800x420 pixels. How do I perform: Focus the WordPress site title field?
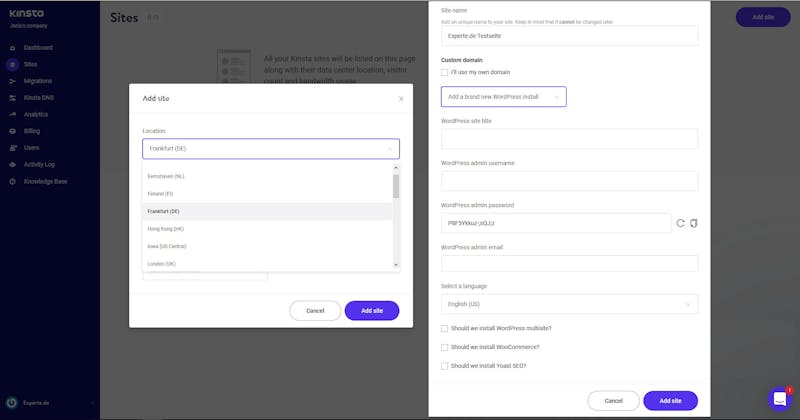(x=569, y=139)
